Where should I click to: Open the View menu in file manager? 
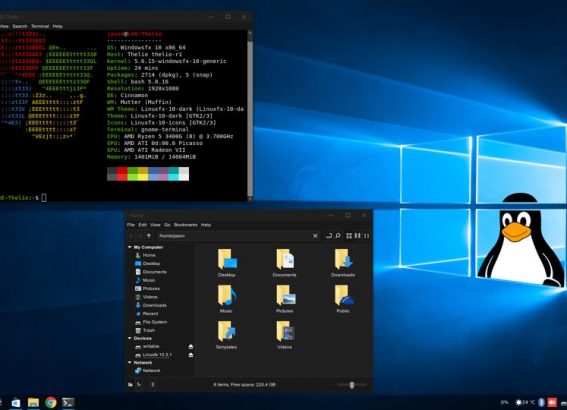click(155, 225)
